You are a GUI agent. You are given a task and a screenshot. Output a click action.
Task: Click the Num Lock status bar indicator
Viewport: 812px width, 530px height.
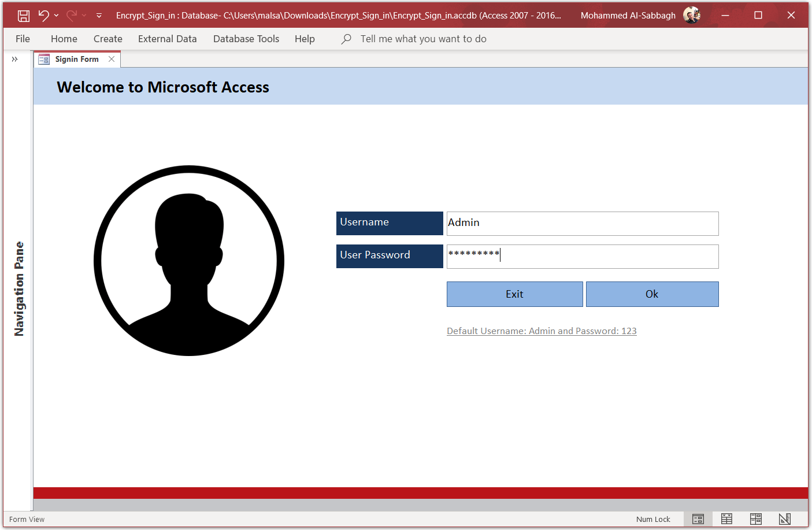click(653, 519)
